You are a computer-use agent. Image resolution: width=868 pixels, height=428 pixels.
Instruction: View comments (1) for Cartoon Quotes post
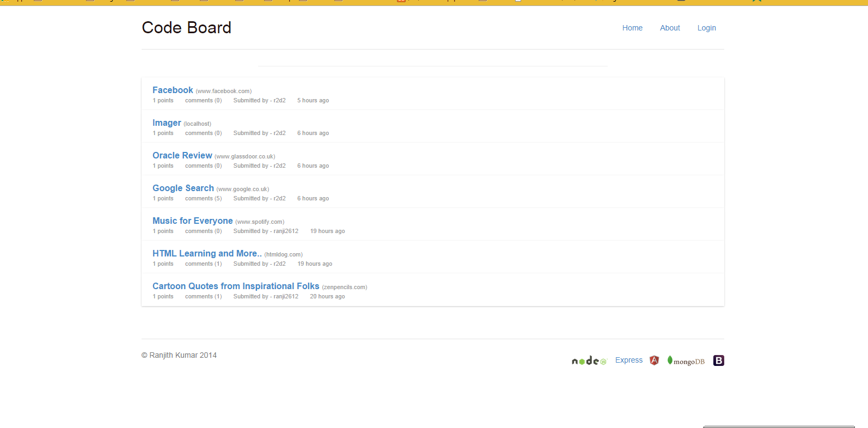204,296
